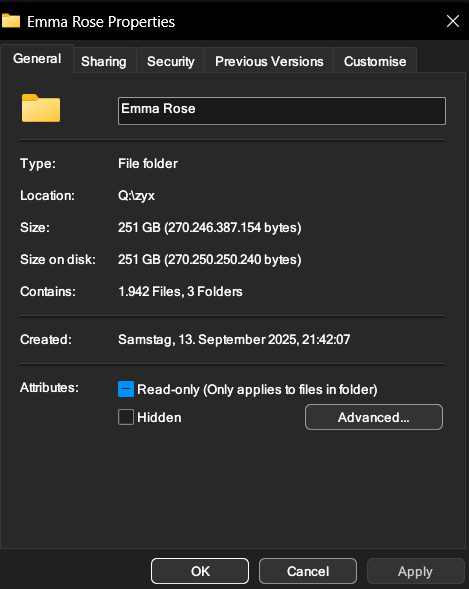The width and height of the screenshot is (469, 589).
Task: Open the Sharing tab
Action: tap(104, 61)
